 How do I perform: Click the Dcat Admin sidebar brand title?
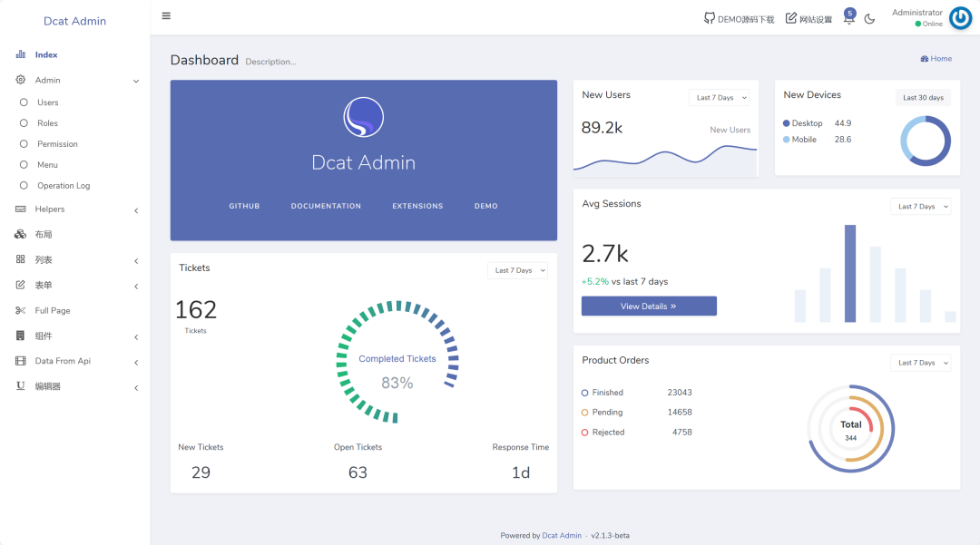pos(75,21)
